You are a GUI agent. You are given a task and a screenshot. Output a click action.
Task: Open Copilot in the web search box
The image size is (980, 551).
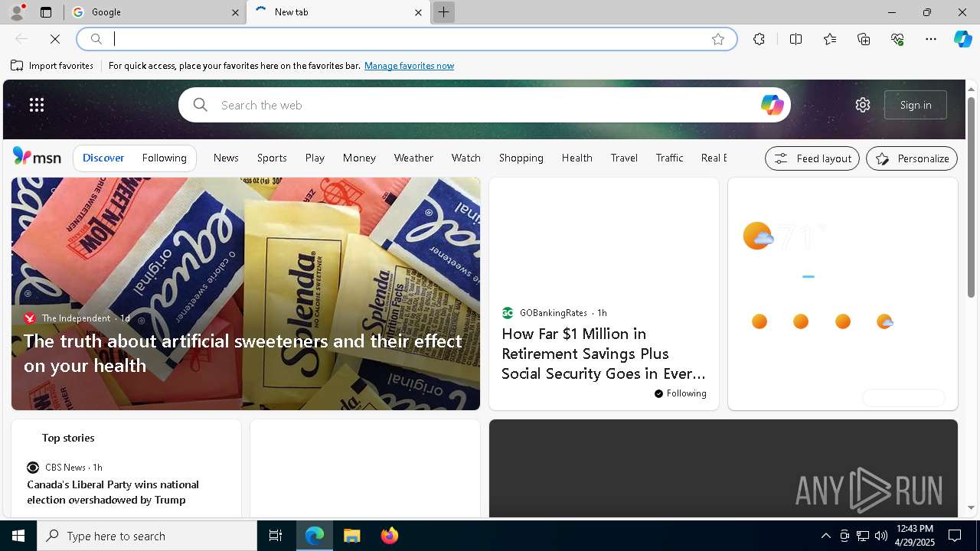772,105
